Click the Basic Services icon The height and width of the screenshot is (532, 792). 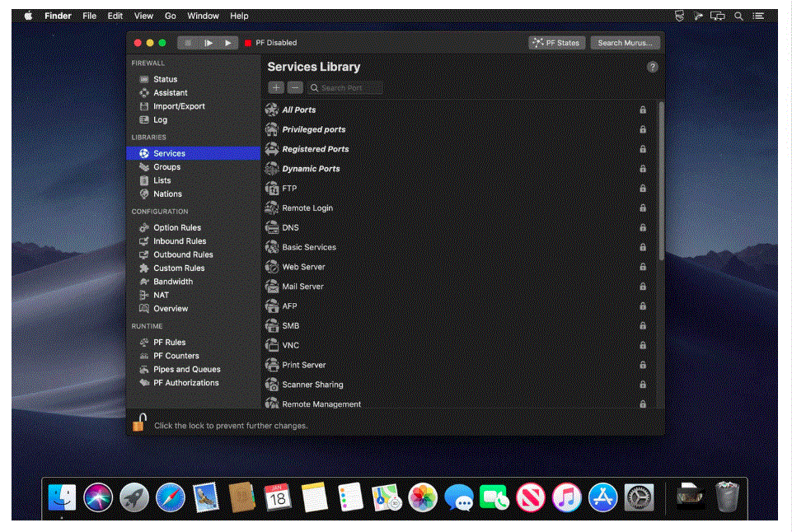(x=272, y=247)
